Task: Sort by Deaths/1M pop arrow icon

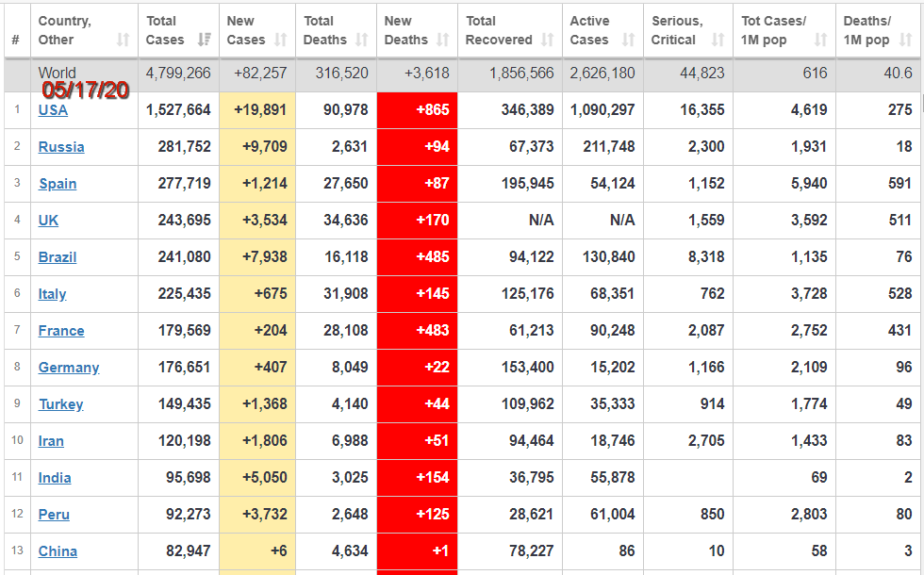Action: tap(905, 40)
